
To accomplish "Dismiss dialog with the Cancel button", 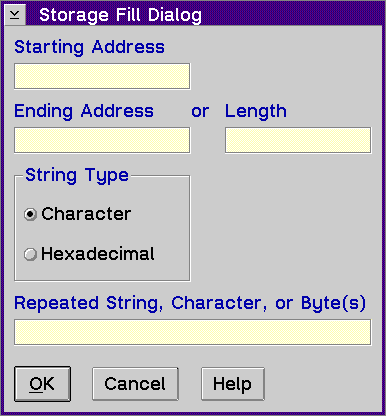I will pos(135,384).
